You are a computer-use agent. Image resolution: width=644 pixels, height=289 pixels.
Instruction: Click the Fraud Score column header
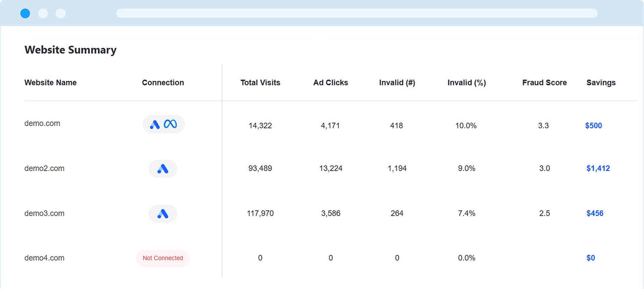[544, 83]
